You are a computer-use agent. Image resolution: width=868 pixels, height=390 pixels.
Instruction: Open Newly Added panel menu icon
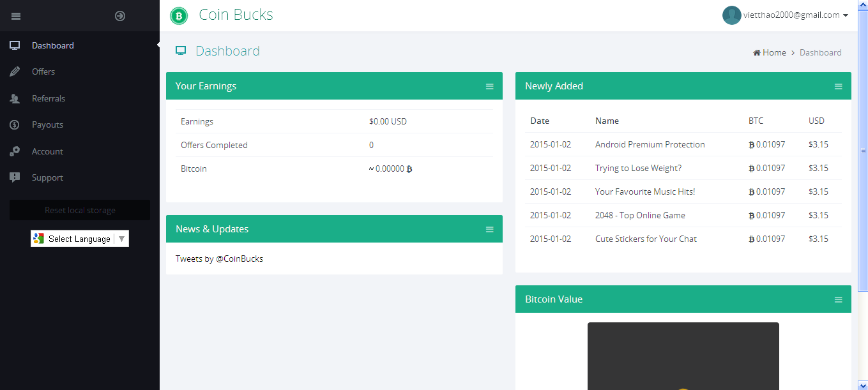(x=839, y=86)
